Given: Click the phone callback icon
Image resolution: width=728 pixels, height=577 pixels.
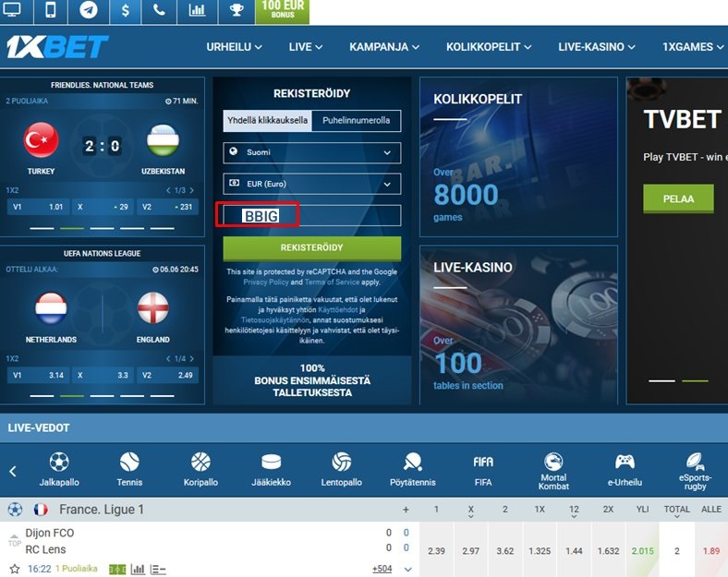Looking at the screenshot, I should (x=159, y=10).
